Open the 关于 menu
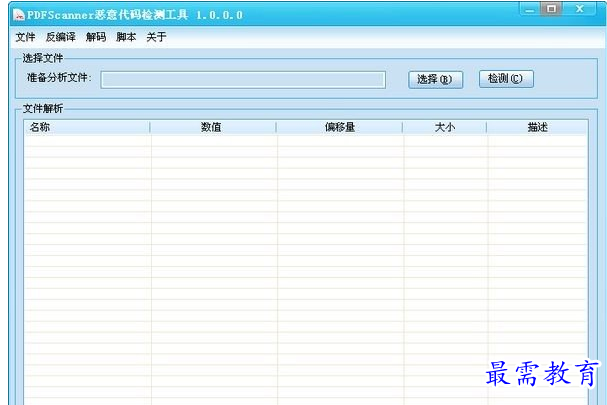 point(156,37)
